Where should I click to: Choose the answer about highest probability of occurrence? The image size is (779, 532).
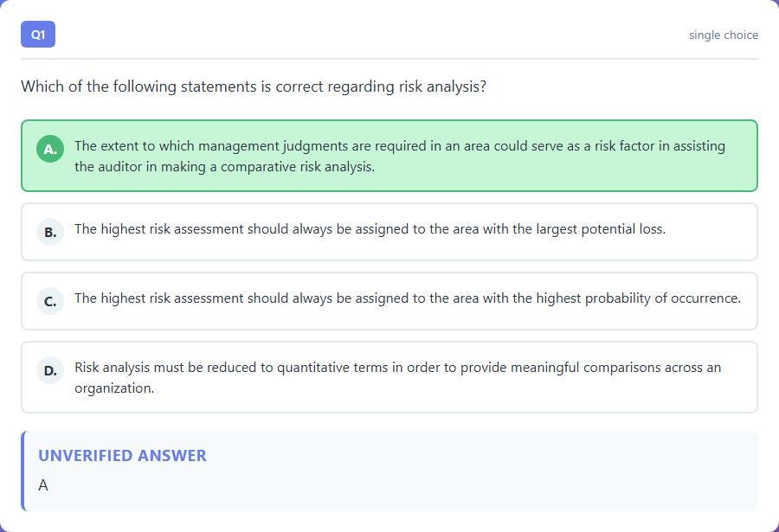[389, 301]
